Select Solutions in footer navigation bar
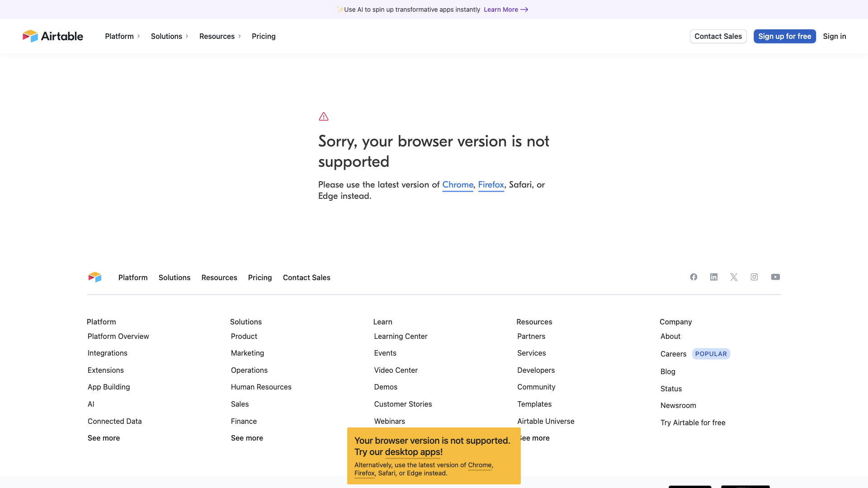This screenshot has width=868, height=488. coord(175,277)
